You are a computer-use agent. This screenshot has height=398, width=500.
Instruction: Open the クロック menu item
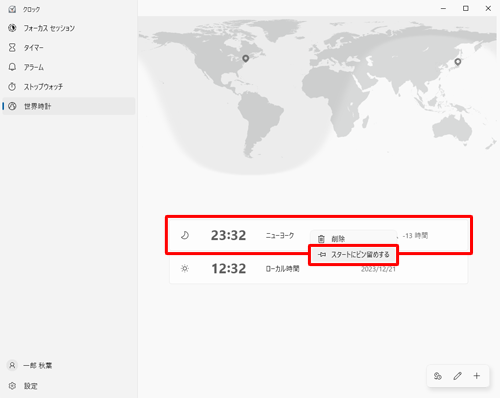pyautogui.click(x=68, y=9)
